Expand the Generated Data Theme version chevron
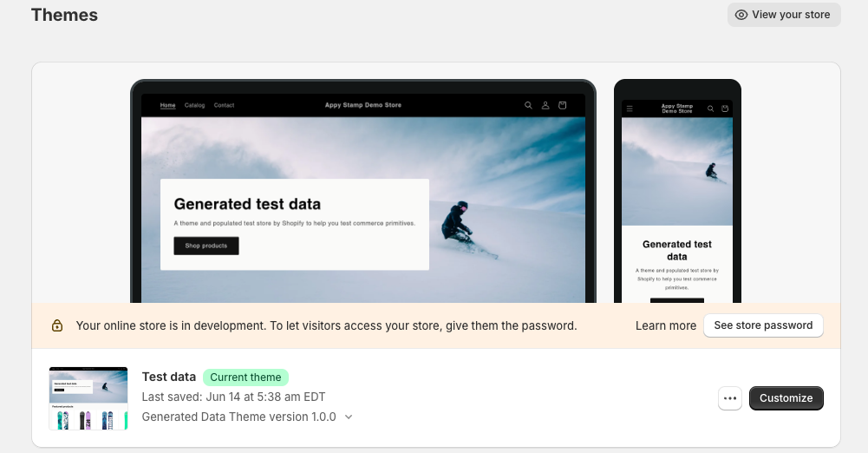The width and height of the screenshot is (868, 453). (x=349, y=417)
